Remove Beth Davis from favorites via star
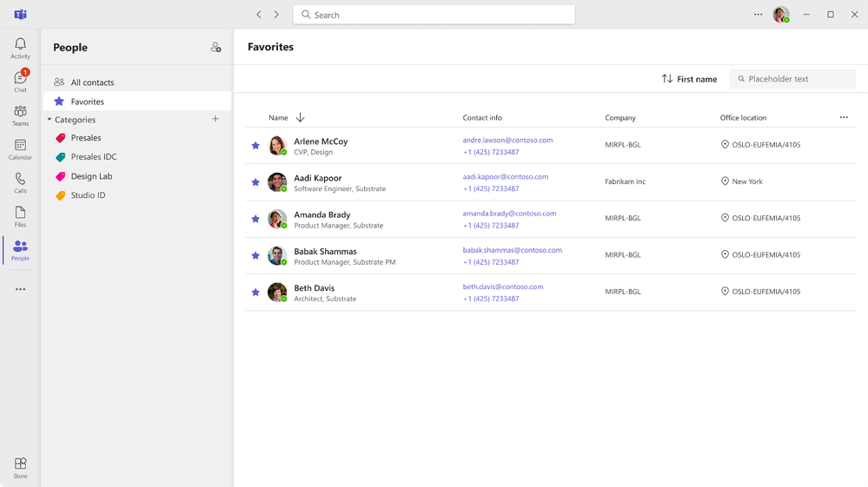 click(255, 293)
